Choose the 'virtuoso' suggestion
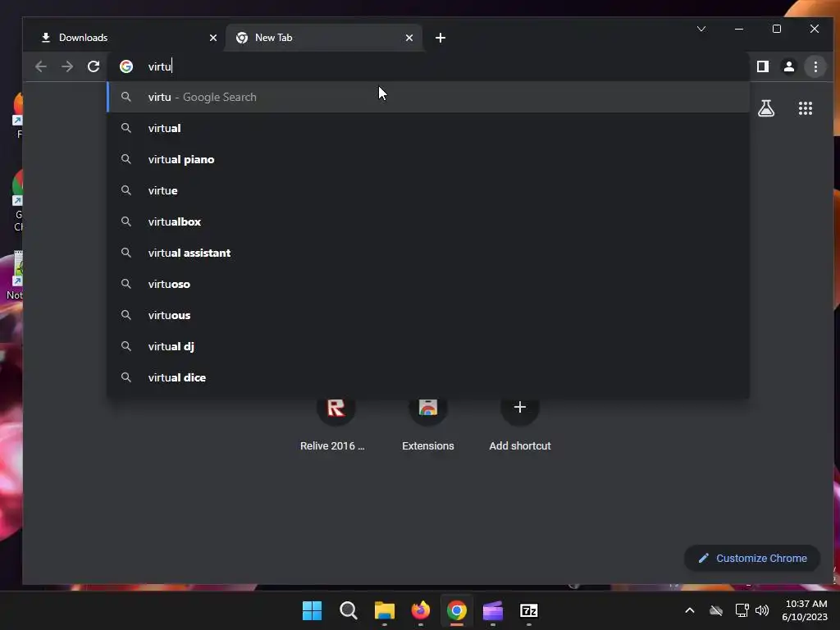This screenshot has width=840, height=630. (x=428, y=284)
